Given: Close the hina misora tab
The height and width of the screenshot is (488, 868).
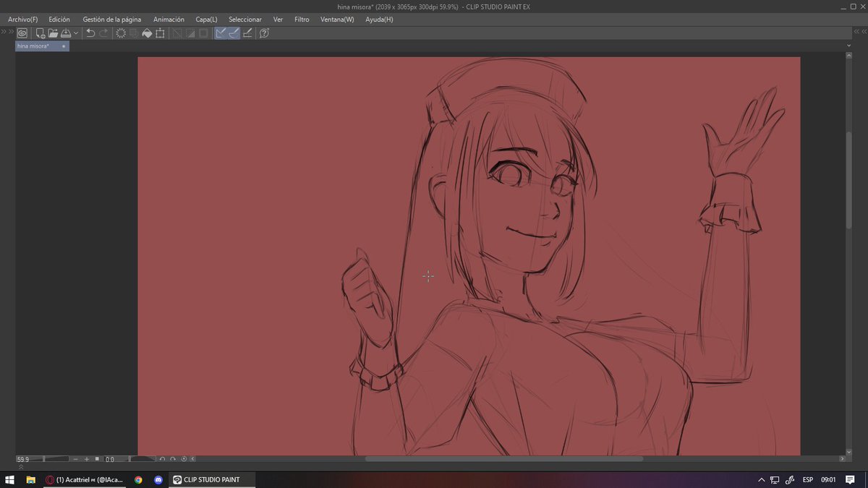Looking at the screenshot, I should [x=64, y=46].
